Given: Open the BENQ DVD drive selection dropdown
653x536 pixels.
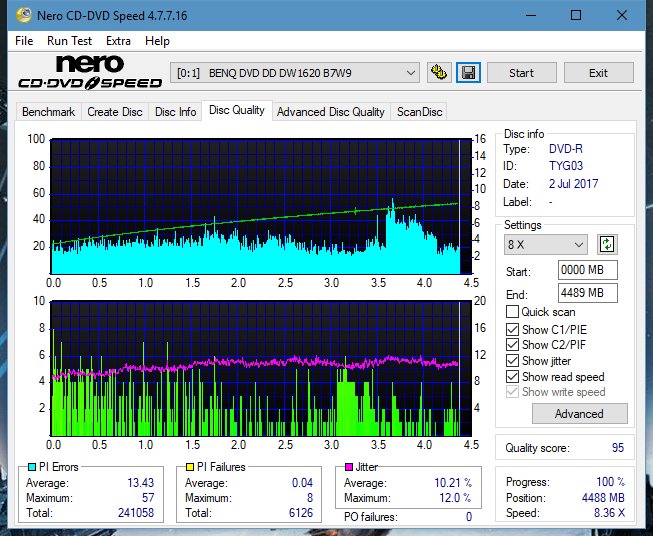Looking at the screenshot, I should pos(295,73).
